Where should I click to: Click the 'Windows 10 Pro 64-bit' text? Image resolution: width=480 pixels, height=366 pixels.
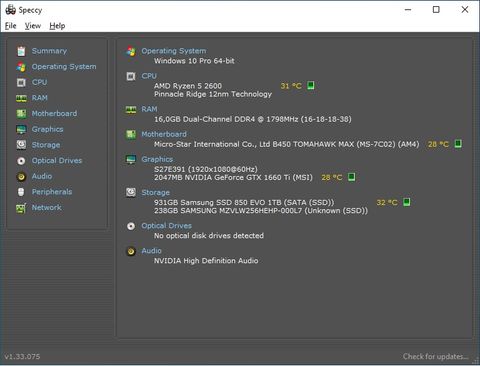point(194,61)
